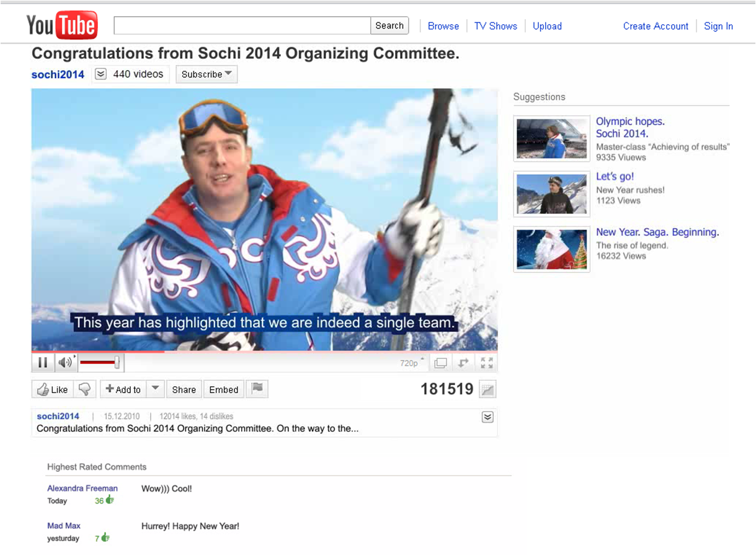Click the Search button
Viewport: 756px width, 558px height.
(x=389, y=25)
